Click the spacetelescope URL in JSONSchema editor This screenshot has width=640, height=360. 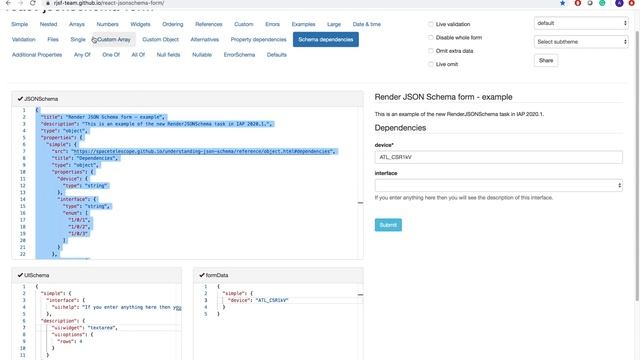tap(202, 151)
